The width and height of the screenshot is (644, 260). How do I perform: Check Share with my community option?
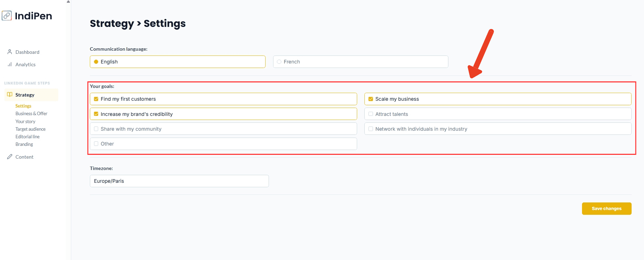[96, 129]
